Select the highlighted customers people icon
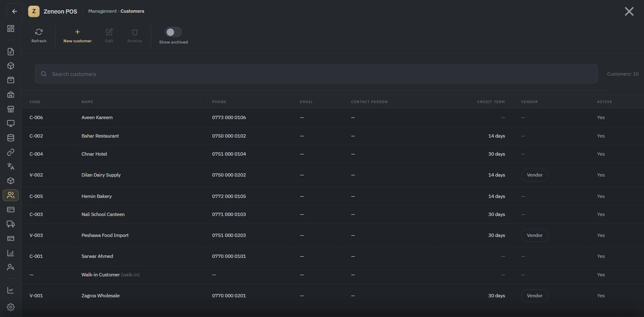The height and width of the screenshot is (317, 644). coord(11,195)
